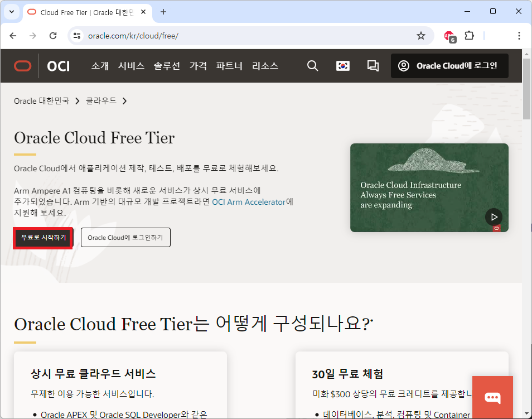Viewport: 532px width, 419px height.
Task: Open the ABP ad blocker extension
Action: (450, 36)
